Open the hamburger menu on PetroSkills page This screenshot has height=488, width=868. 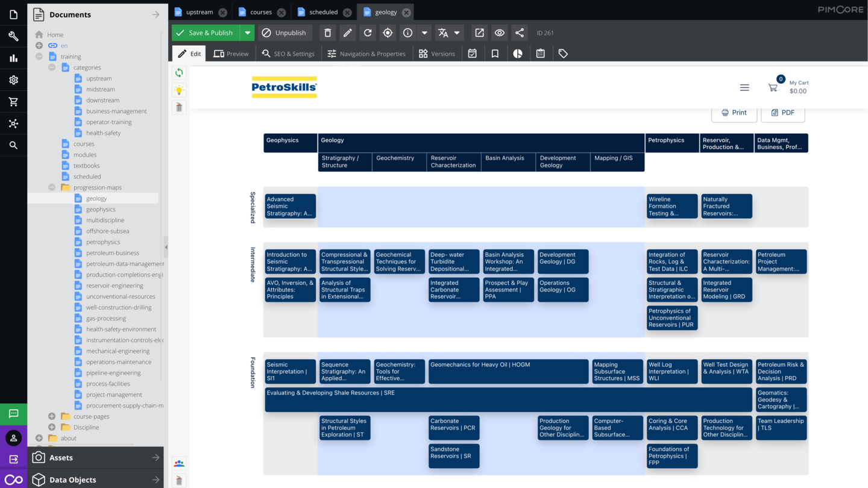point(744,87)
